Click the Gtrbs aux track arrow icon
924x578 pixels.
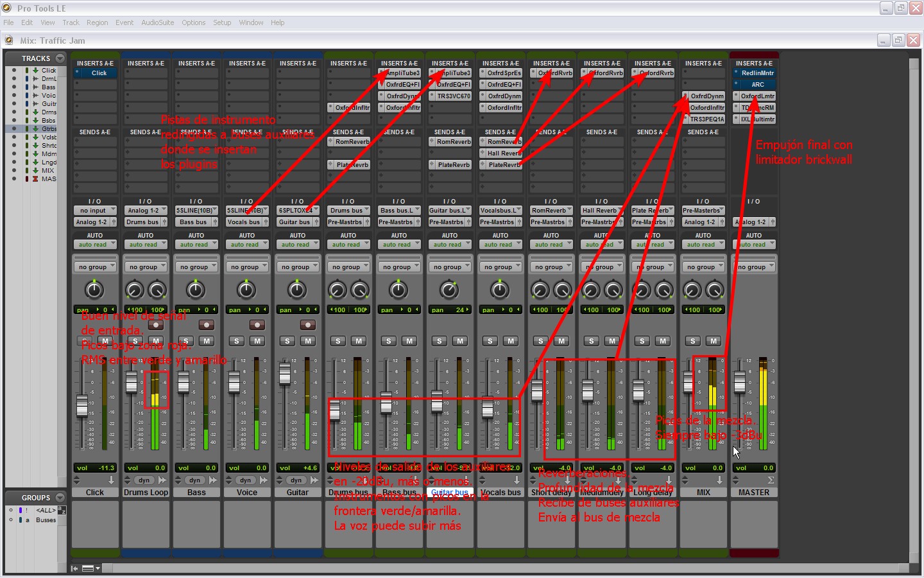click(35, 129)
